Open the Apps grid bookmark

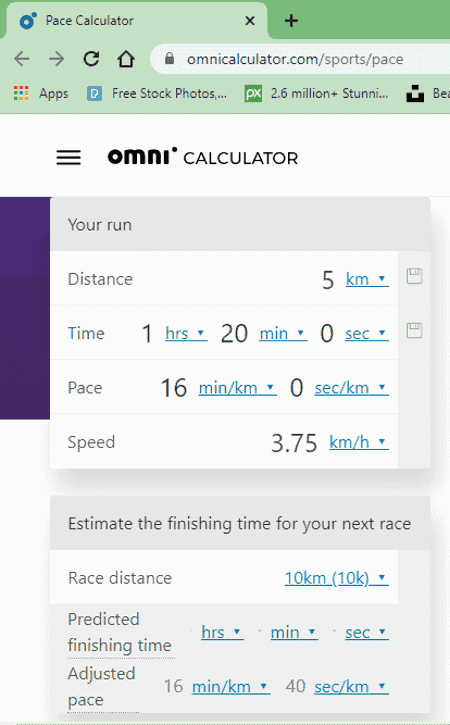pos(41,93)
